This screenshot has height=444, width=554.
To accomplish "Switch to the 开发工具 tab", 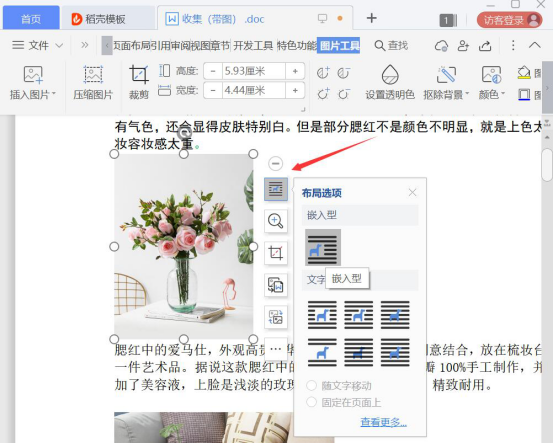I will (253, 45).
